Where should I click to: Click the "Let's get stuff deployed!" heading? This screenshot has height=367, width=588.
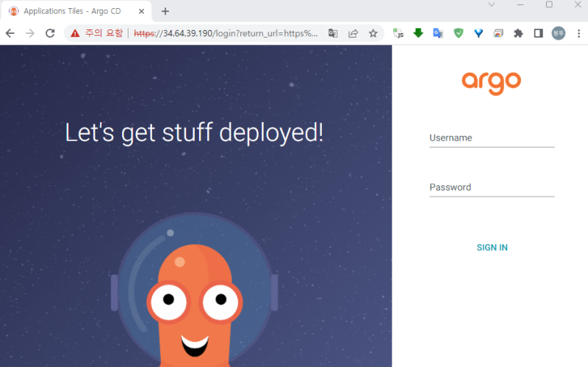pos(194,133)
